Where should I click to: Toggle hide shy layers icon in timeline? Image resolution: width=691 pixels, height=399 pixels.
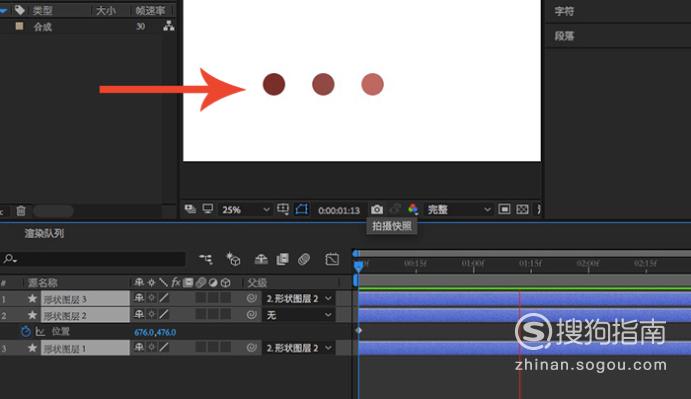(x=261, y=259)
